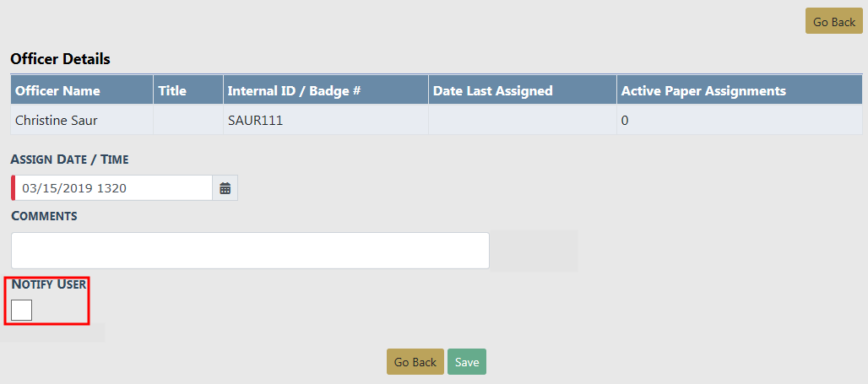Click the Internal ID / Badge # header

coord(295,90)
